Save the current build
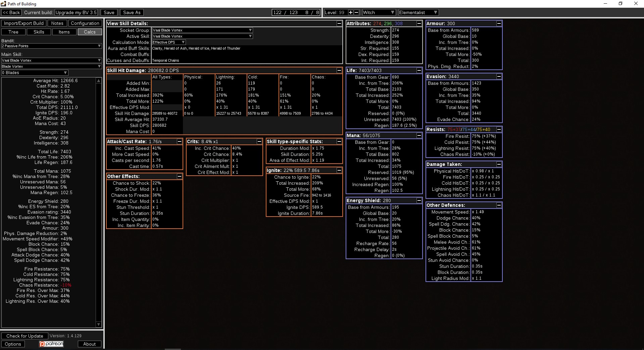The width and height of the screenshot is (644, 350). (x=109, y=12)
